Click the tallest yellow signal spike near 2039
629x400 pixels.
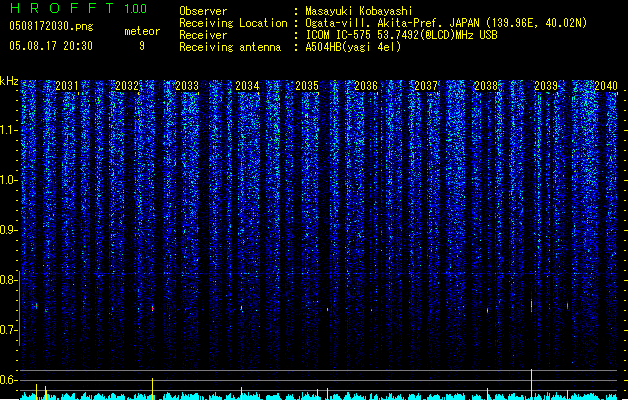point(532,384)
